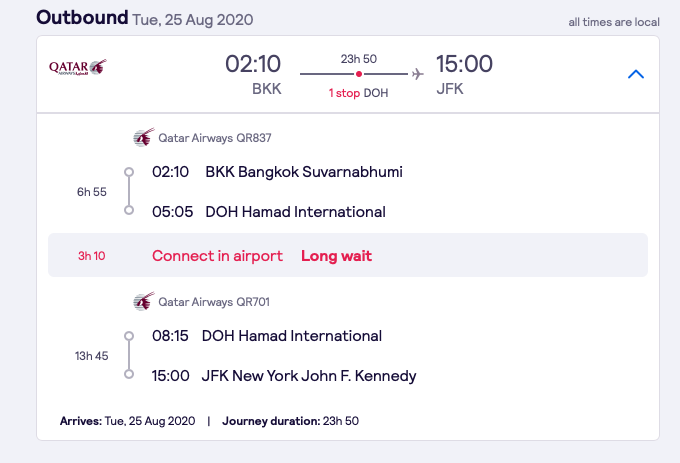Click 'BKK Bangkok Suvarnabhumi' airport name

pos(304,172)
